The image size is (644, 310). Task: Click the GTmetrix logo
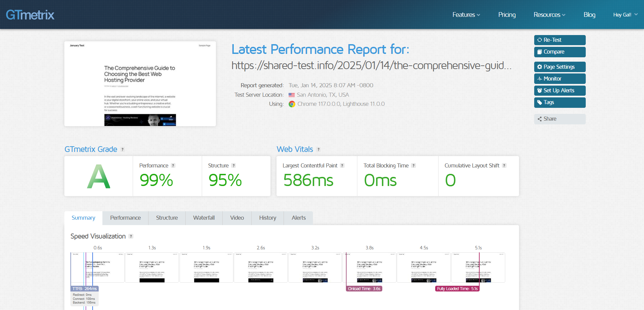click(30, 14)
